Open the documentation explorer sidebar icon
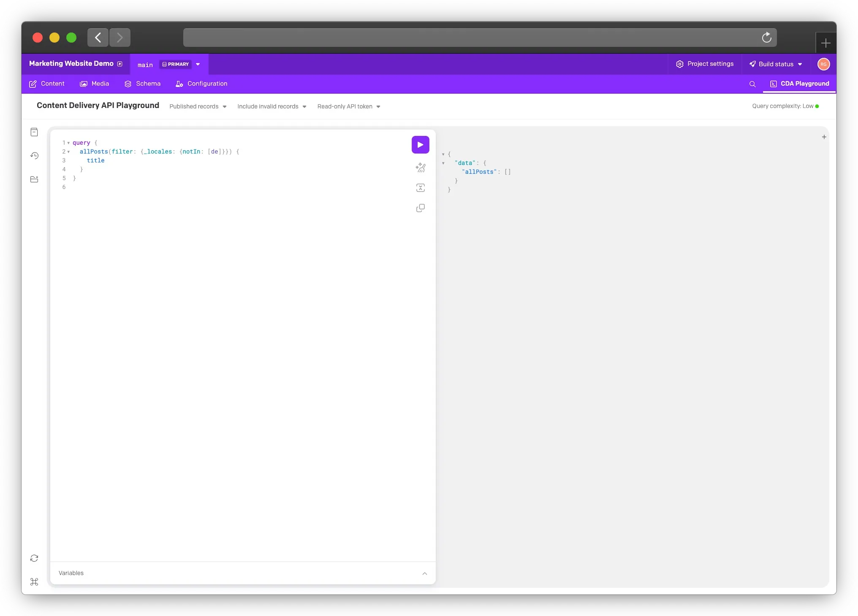The height and width of the screenshot is (616, 858). 34,132
